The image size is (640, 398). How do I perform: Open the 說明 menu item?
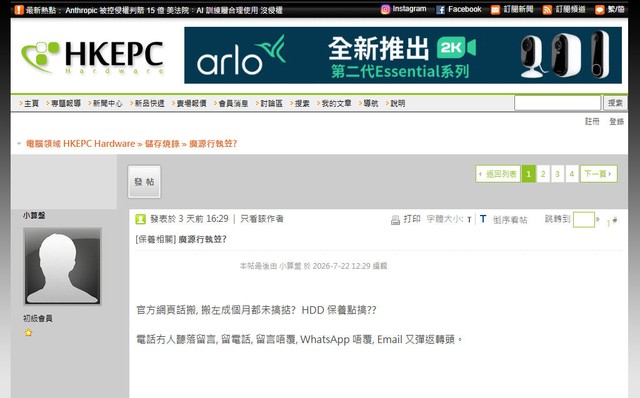coord(398,103)
